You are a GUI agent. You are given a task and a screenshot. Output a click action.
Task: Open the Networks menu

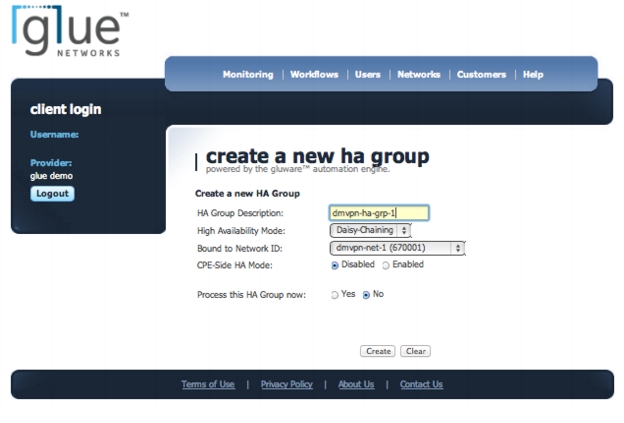coord(419,74)
